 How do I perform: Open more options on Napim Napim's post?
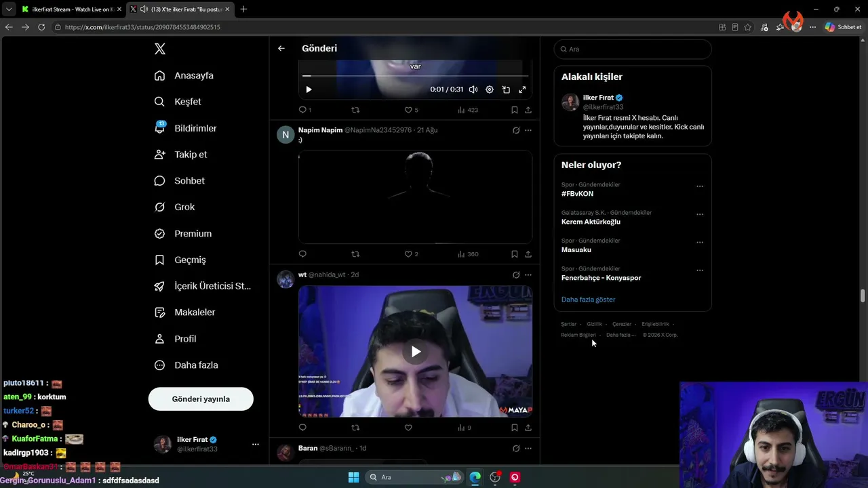click(528, 130)
